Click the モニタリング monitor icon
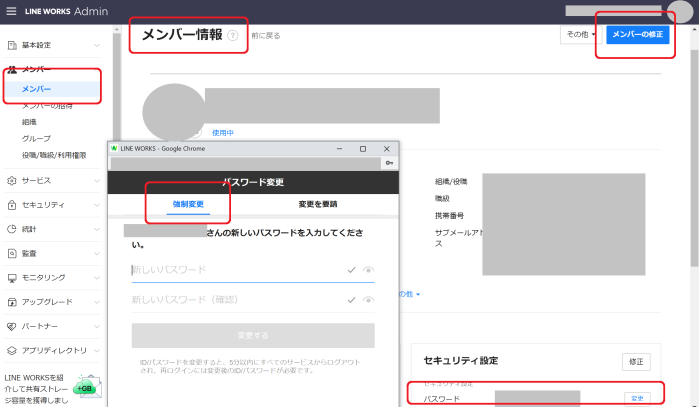The width and height of the screenshot is (700, 407). tap(12, 278)
